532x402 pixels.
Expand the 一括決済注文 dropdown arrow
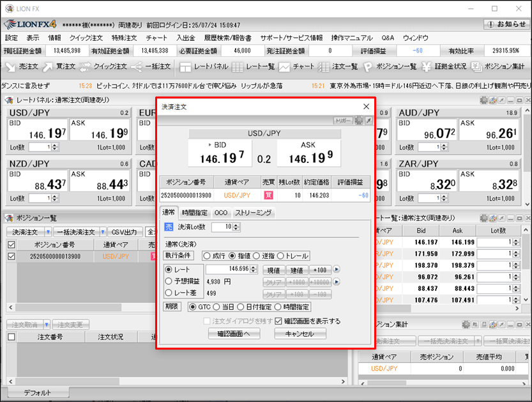tap(100, 232)
